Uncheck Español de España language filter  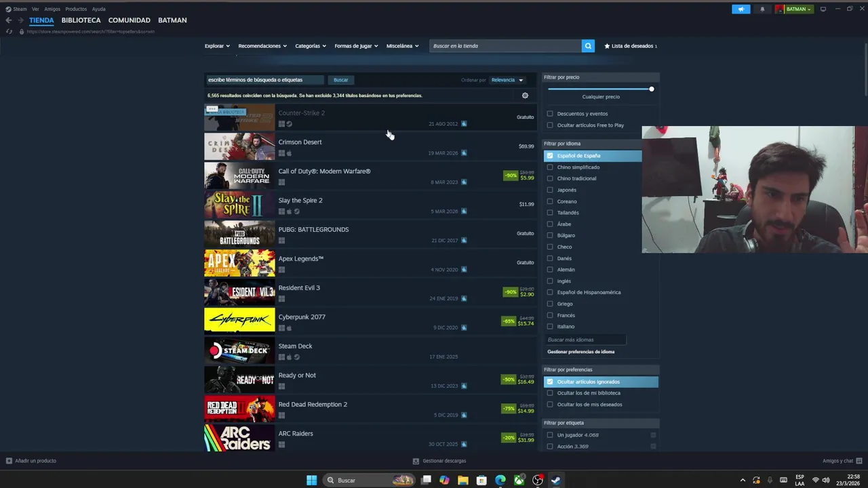coord(550,156)
